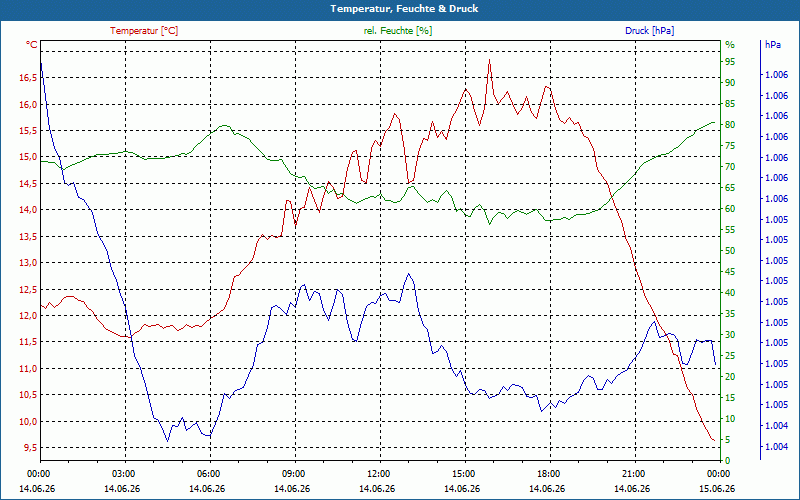Select the red Temperatur [°C] legend label
Viewport: 800px width, 500px height.
pyautogui.click(x=144, y=31)
